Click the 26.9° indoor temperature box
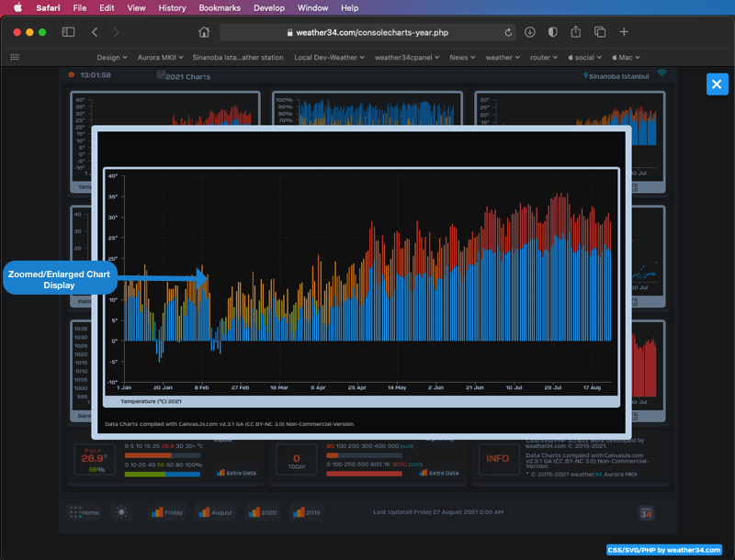735x560 pixels. (95, 460)
